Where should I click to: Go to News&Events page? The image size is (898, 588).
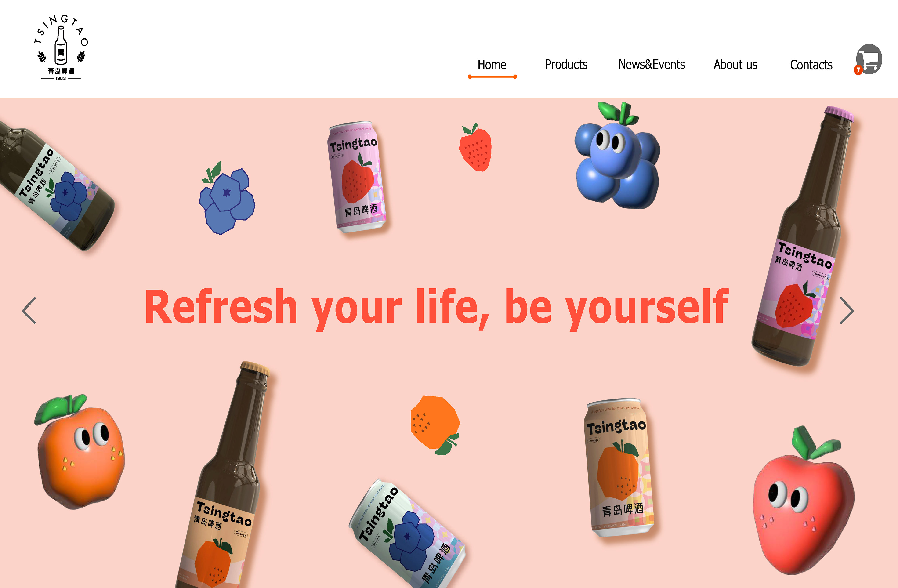click(x=652, y=65)
